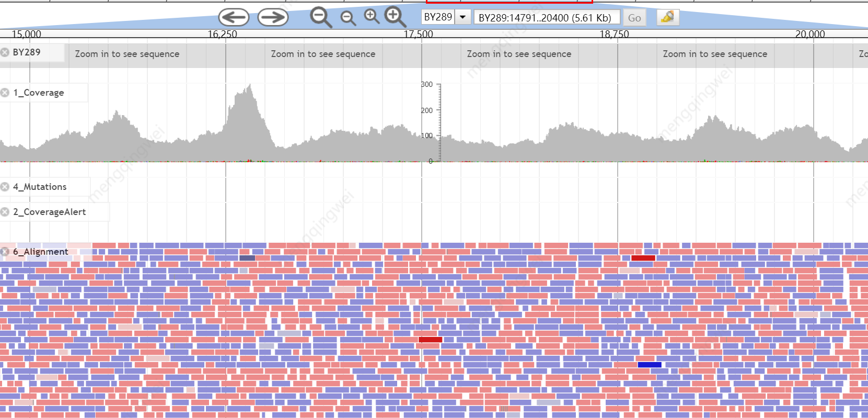868x418 pixels.
Task: Click the pan right arrow button
Action: (x=273, y=17)
